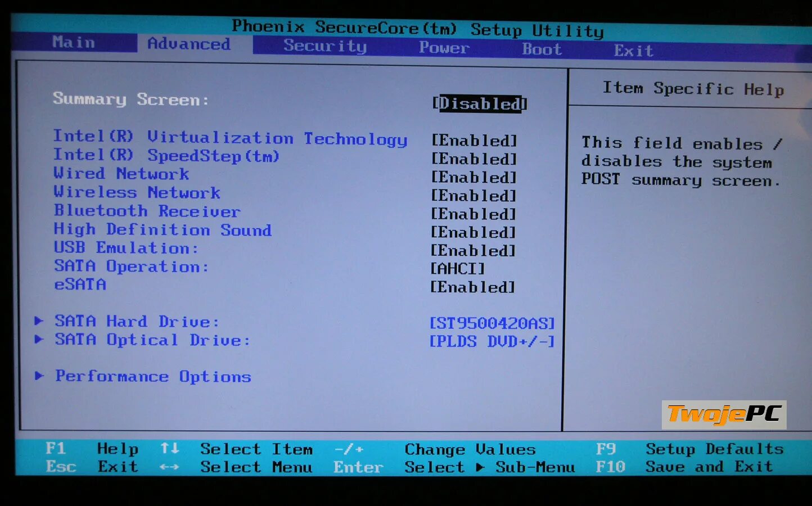The height and width of the screenshot is (506, 812).
Task: Open the Security tab
Action: pos(325,46)
